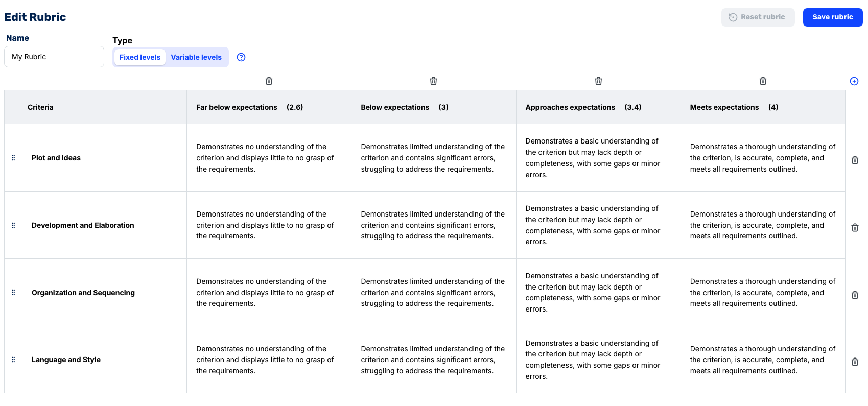This screenshot has width=868, height=406.
Task: Grab the drag handle for 'Plot and Ideas'
Action: [x=13, y=158]
